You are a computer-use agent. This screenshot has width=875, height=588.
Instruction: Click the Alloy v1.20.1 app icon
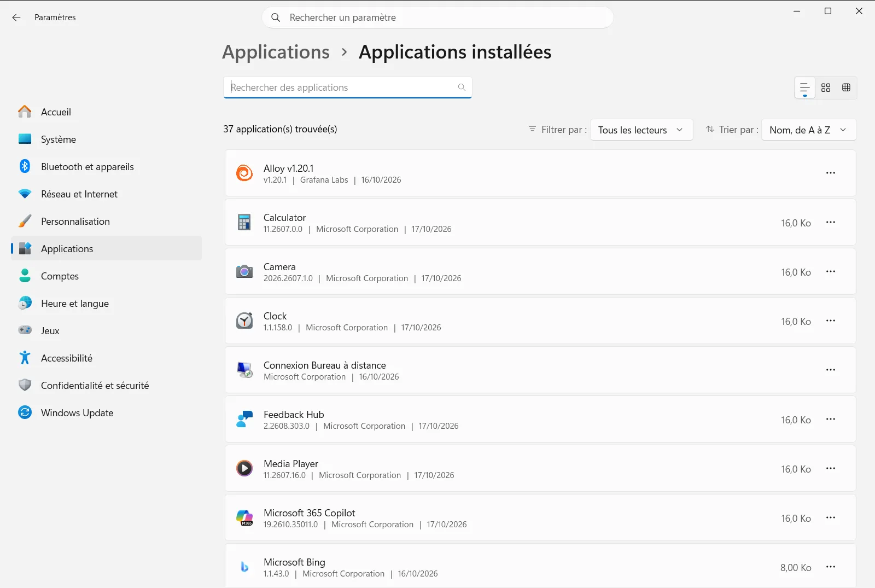click(x=244, y=173)
